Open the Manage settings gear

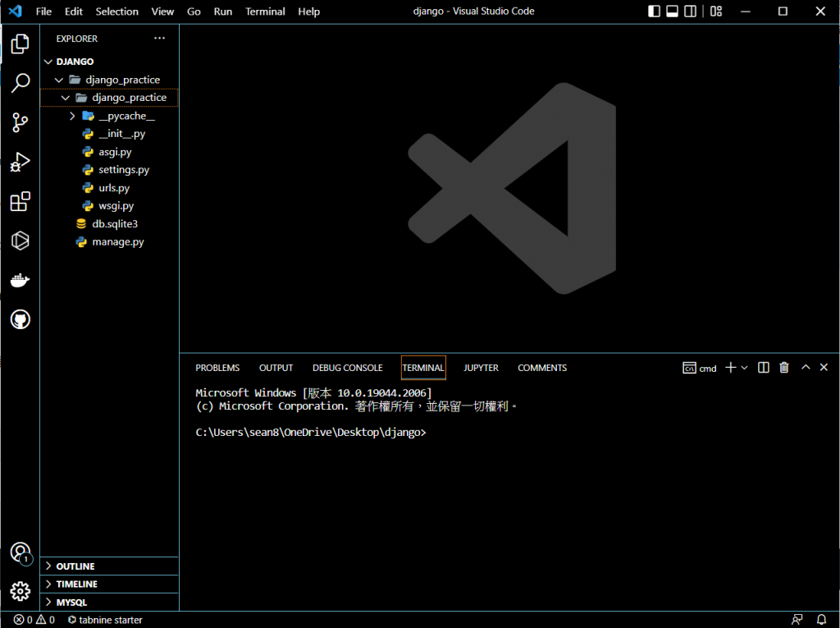(x=20, y=592)
